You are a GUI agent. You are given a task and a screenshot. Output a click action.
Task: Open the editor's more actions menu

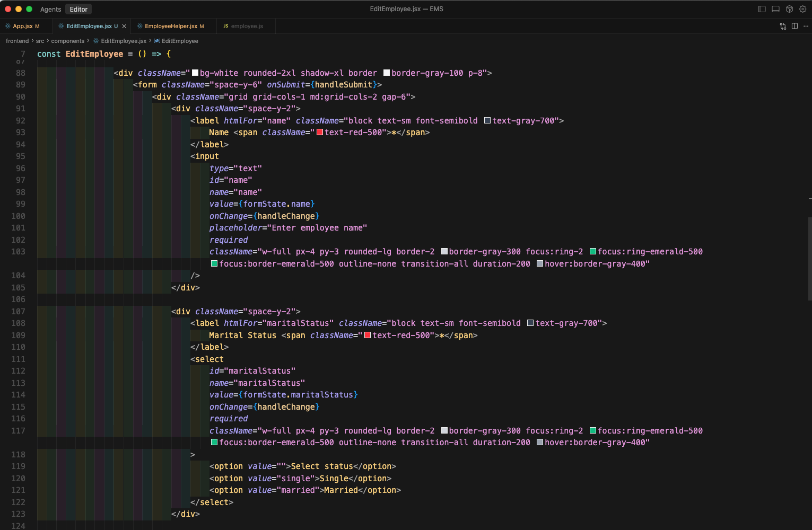point(806,26)
